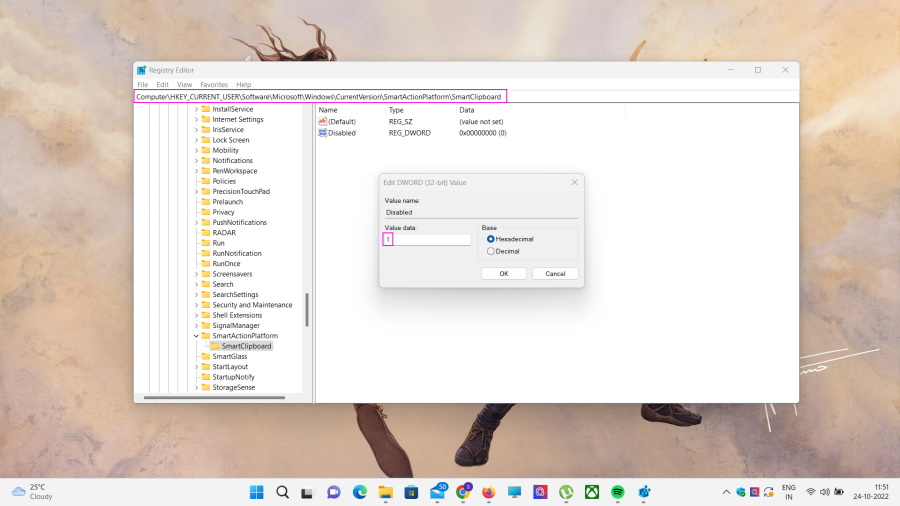Open Firefox from the taskbar
900x506 pixels.
488,492
